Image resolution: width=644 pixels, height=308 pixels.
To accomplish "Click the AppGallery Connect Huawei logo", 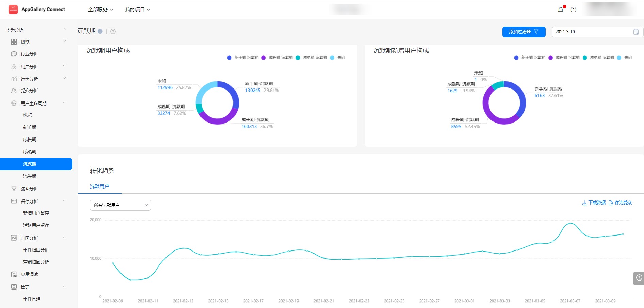I will coord(13,10).
